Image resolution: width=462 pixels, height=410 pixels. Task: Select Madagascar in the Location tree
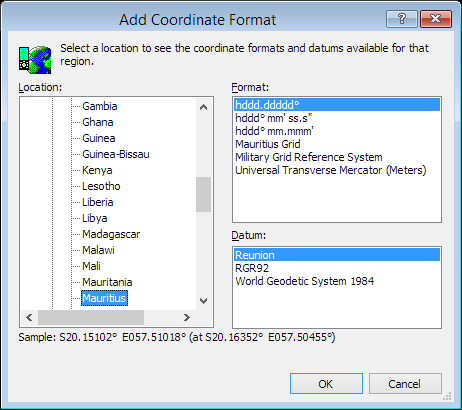(x=111, y=234)
